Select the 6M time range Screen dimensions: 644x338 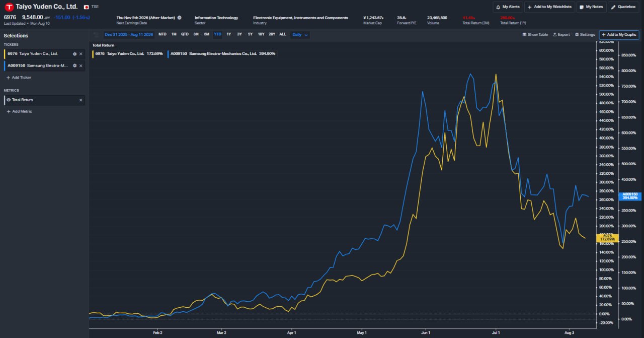coord(207,34)
